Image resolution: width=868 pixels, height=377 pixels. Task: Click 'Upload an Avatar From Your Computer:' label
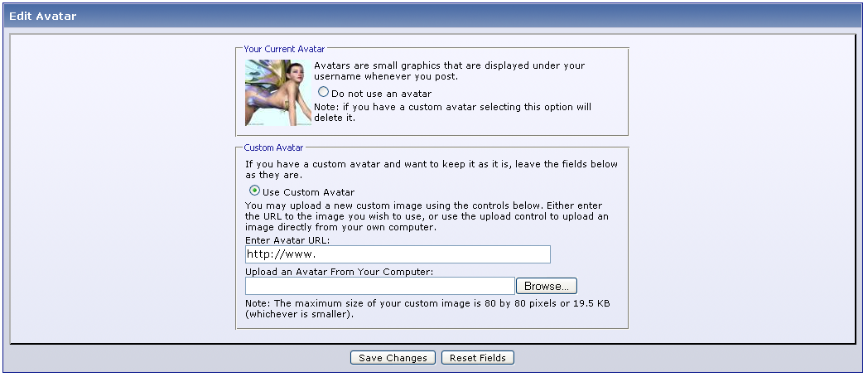[339, 272]
